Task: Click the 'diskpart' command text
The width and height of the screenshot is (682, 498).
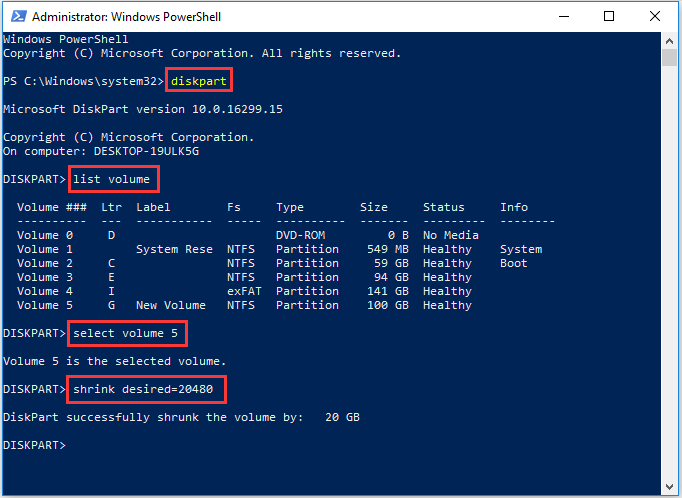Action: tap(199, 81)
